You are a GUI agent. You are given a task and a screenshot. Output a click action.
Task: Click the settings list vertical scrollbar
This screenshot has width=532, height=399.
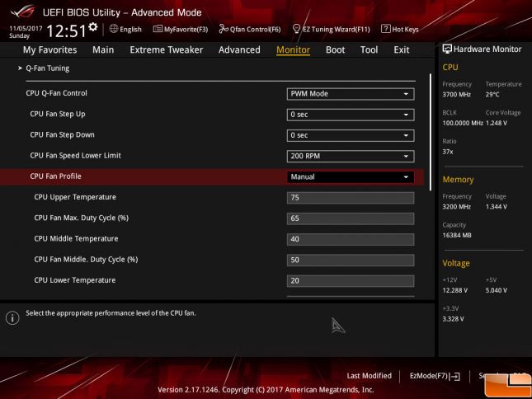point(431,132)
